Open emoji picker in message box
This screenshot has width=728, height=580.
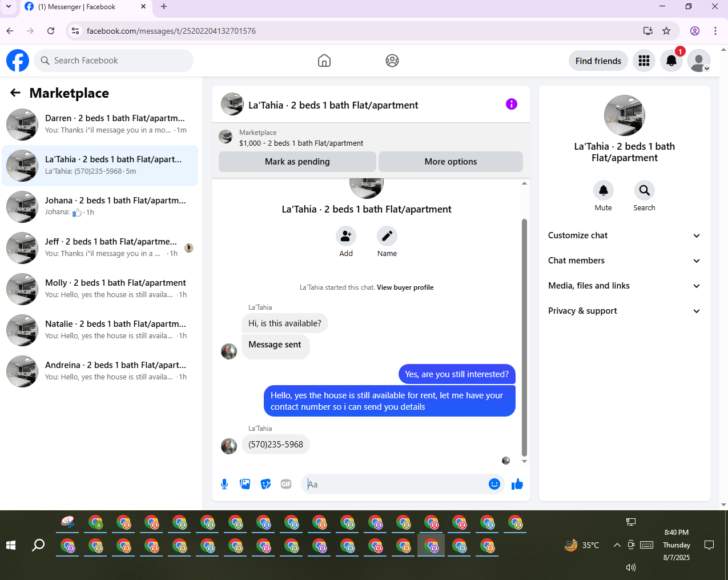tap(494, 485)
